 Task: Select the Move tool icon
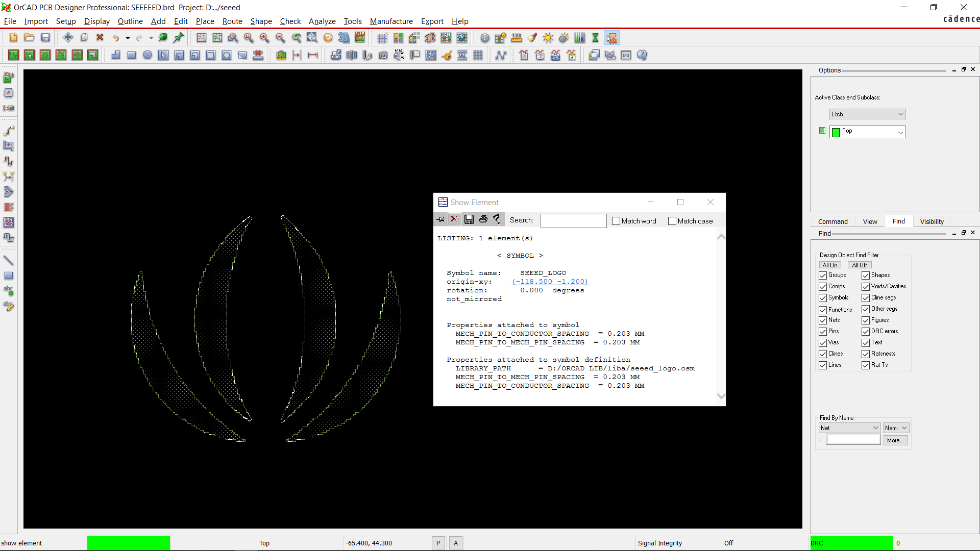(x=68, y=38)
